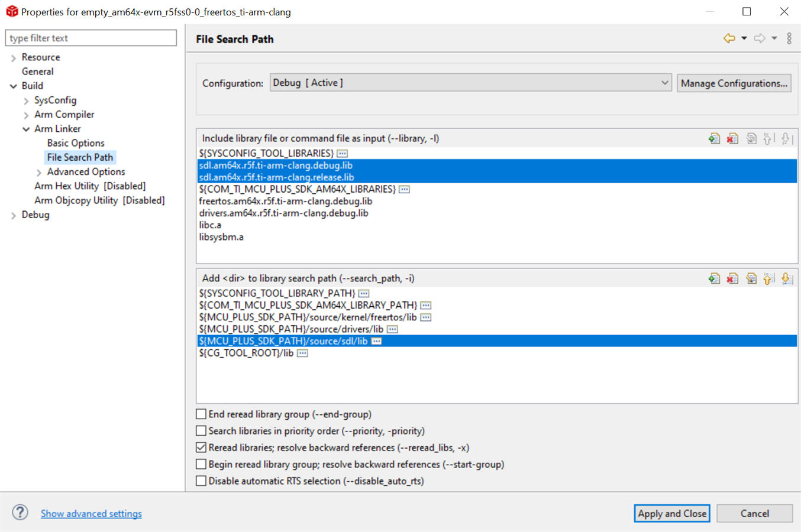Click the type filter text field
The image size is (801, 532).
[91, 38]
